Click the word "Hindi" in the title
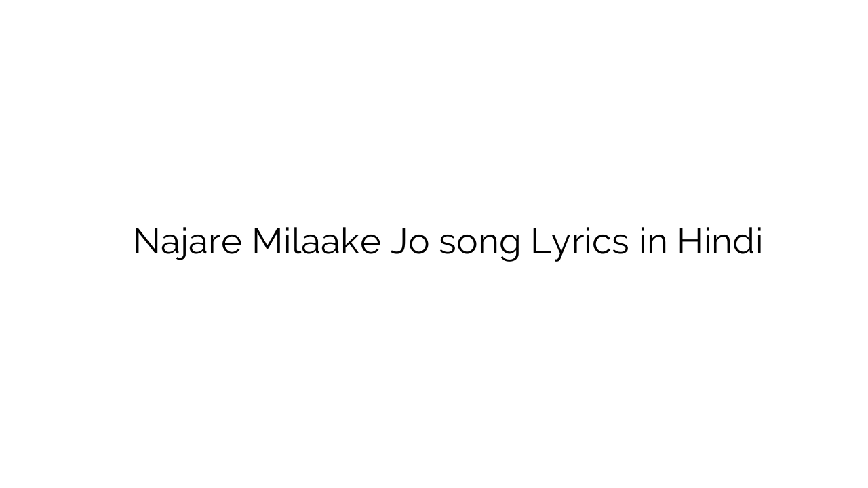 [720, 242]
